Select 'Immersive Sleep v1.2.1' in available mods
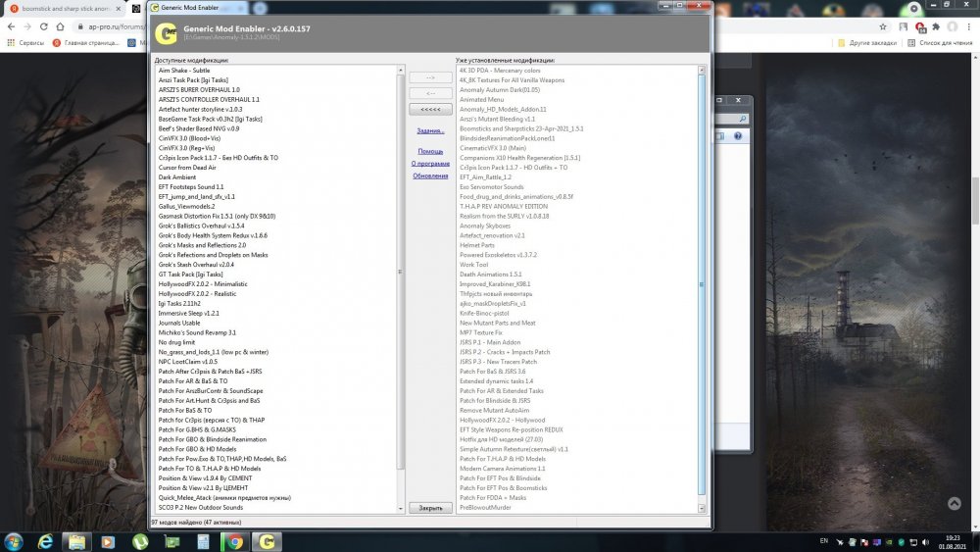The image size is (980, 552). [x=188, y=313]
